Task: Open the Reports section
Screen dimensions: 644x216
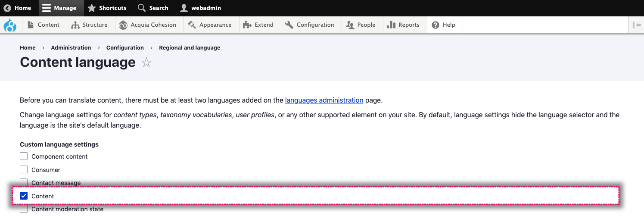Action: coord(403,25)
